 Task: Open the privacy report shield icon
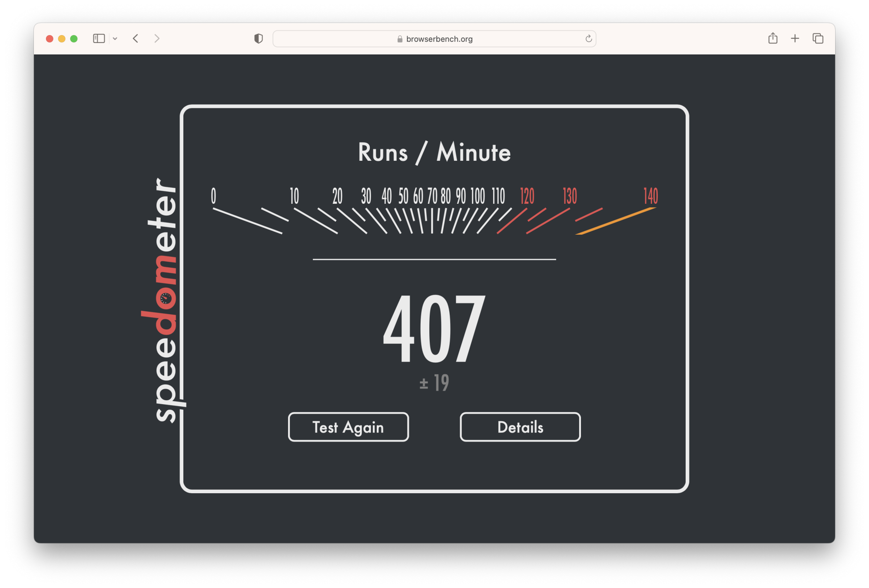259,39
